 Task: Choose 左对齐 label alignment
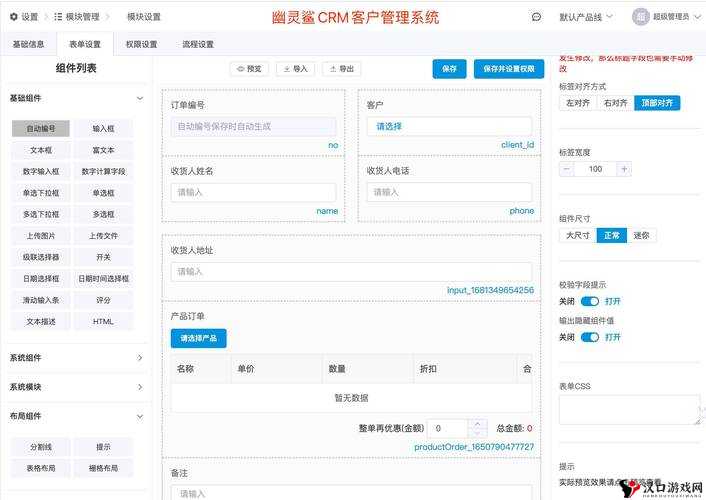pyautogui.click(x=578, y=103)
